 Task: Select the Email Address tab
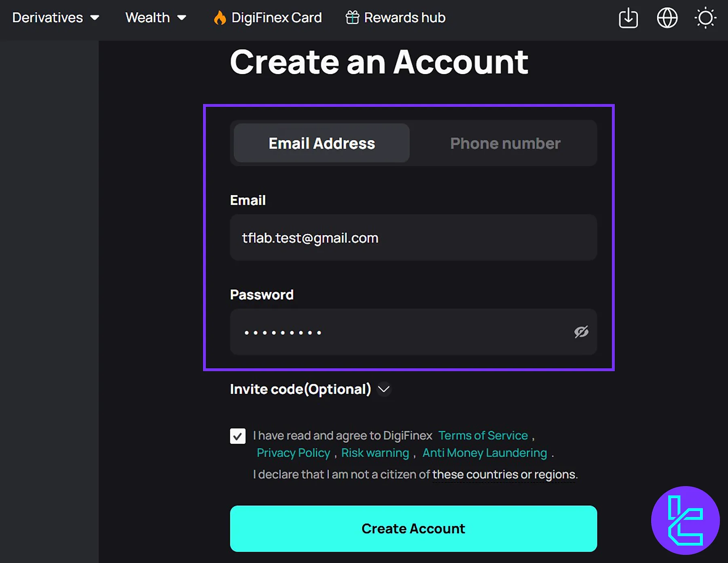(x=322, y=143)
